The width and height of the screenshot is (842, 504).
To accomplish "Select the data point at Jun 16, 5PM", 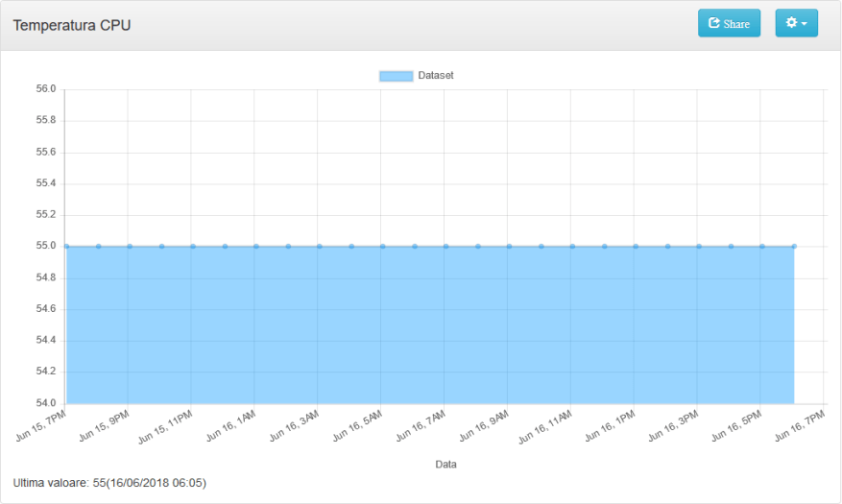I will 762,247.
